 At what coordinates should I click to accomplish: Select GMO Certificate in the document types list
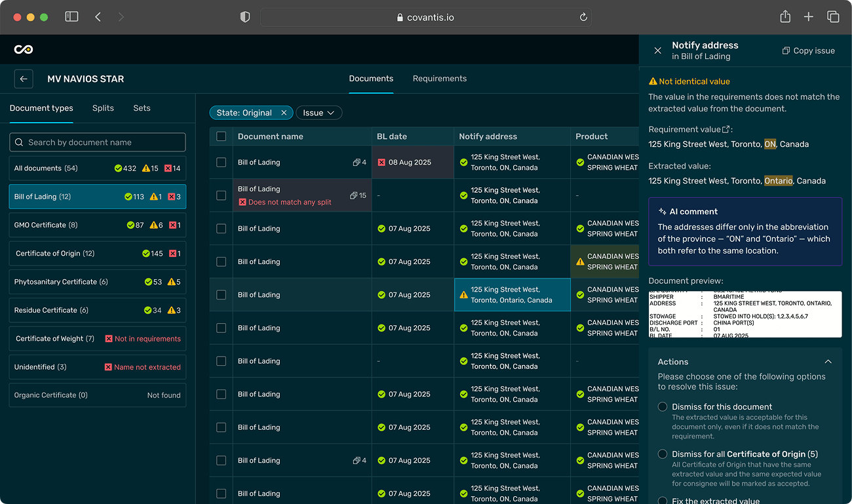[97, 225]
